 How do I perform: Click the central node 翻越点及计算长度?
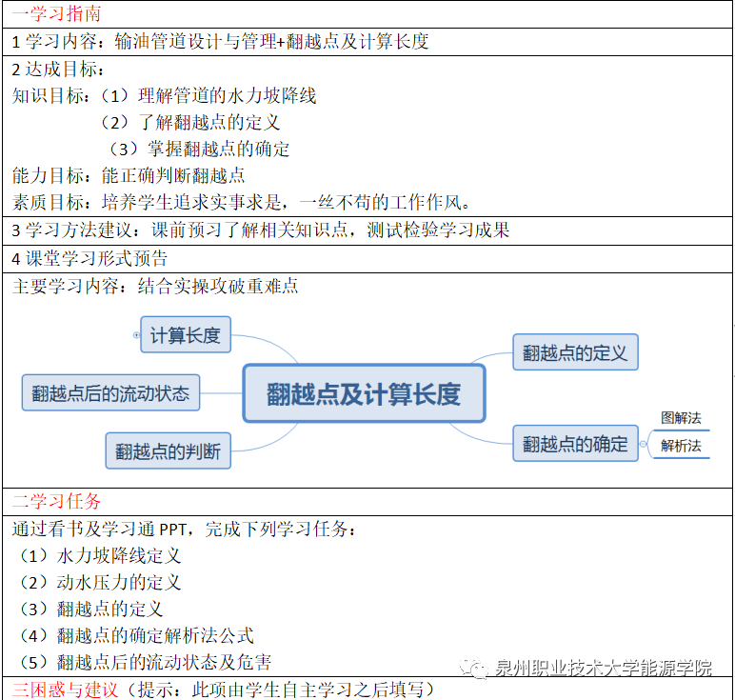click(x=364, y=393)
